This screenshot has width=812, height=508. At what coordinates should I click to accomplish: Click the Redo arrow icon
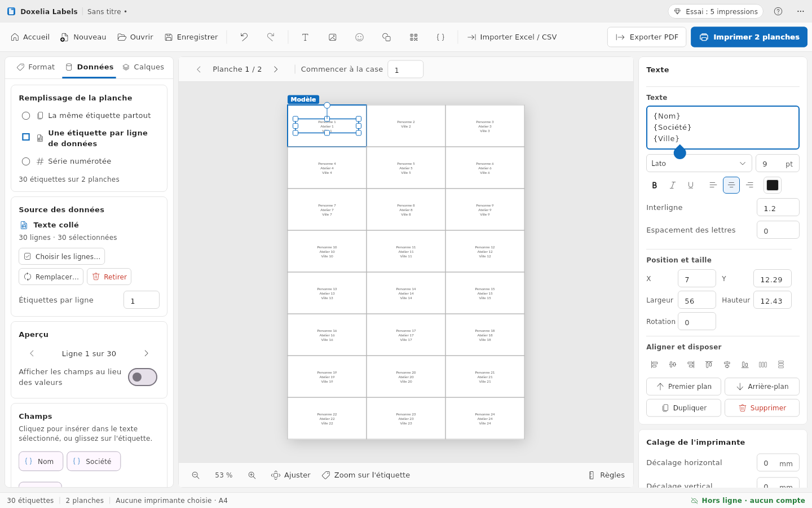pos(271,37)
